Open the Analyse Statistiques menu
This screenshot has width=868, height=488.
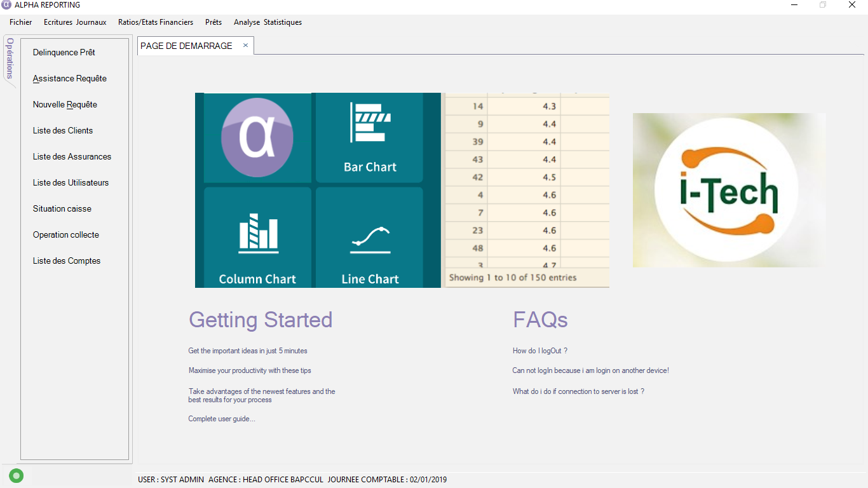[x=268, y=22]
